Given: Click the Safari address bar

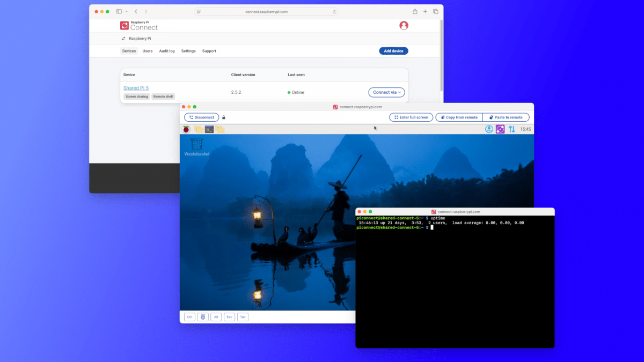Looking at the screenshot, I should tap(267, 11).
